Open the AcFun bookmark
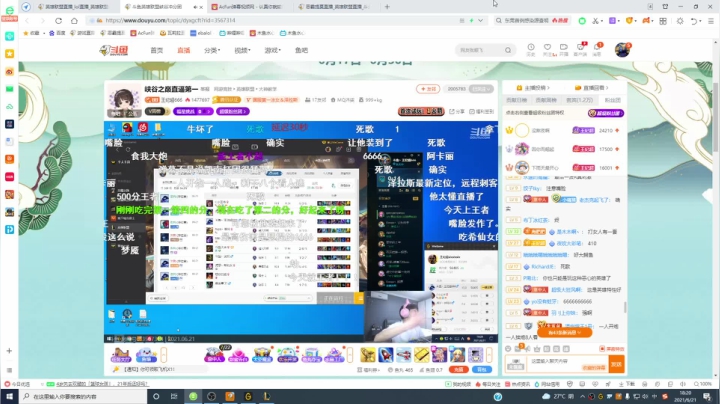 (142, 33)
